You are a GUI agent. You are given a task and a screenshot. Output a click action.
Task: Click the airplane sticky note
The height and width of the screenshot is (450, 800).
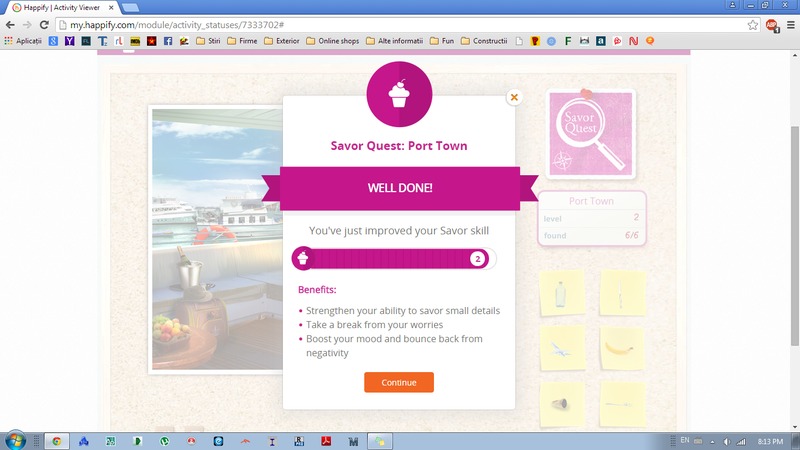pos(561,349)
